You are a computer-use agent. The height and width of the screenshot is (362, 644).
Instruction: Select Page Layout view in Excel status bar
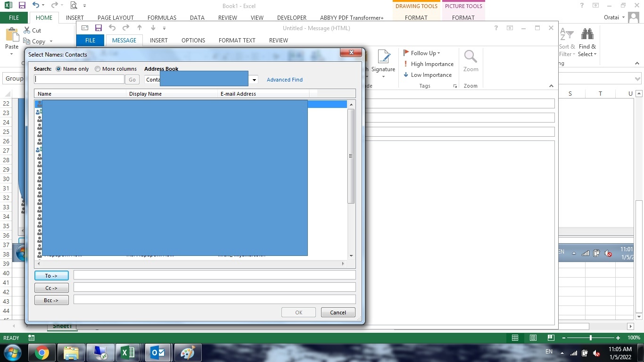(x=533, y=337)
